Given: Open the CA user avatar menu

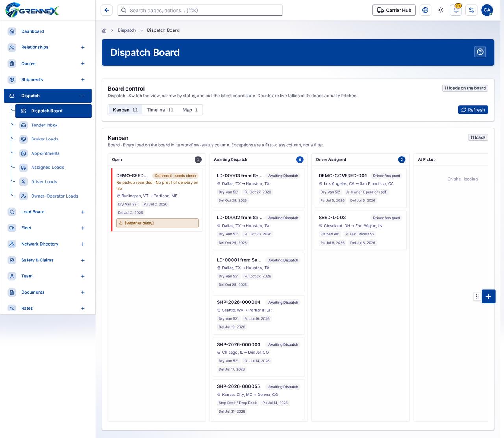Looking at the screenshot, I should pos(487,10).
